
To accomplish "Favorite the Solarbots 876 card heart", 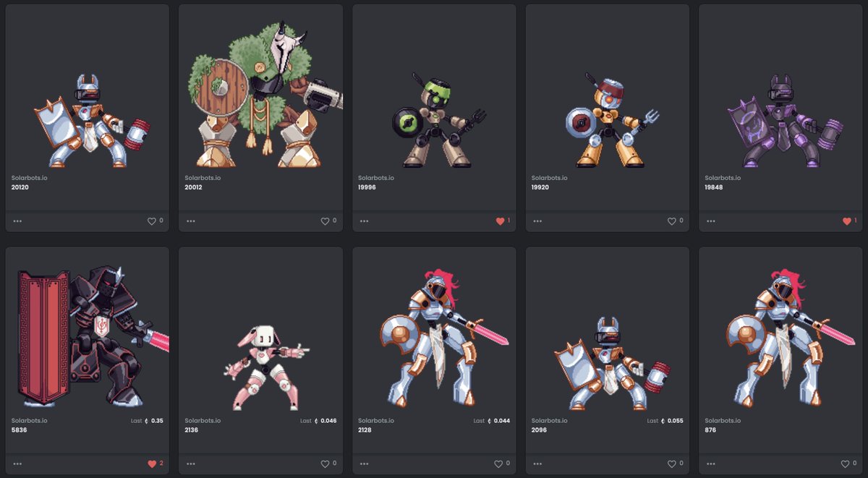I will pyautogui.click(x=846, y=464).
